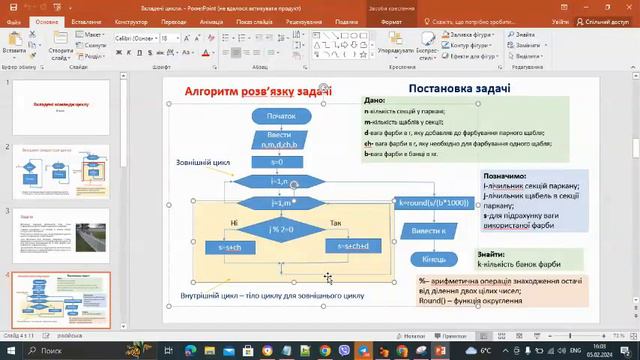The width and height of the screenshot is (640, 360).
Task: Select the right arrow shape in gallery
Action: 344,45
